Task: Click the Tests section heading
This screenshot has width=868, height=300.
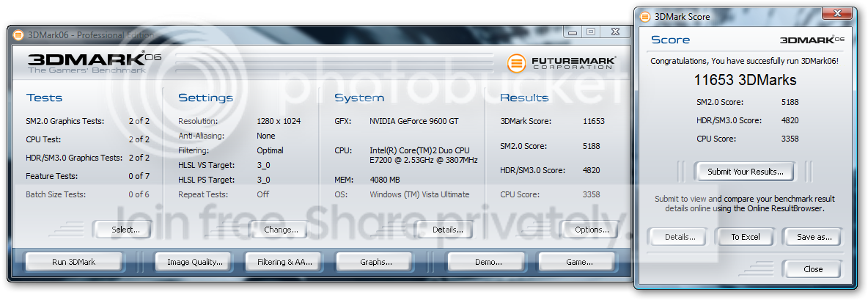Action: coord(44,98)
